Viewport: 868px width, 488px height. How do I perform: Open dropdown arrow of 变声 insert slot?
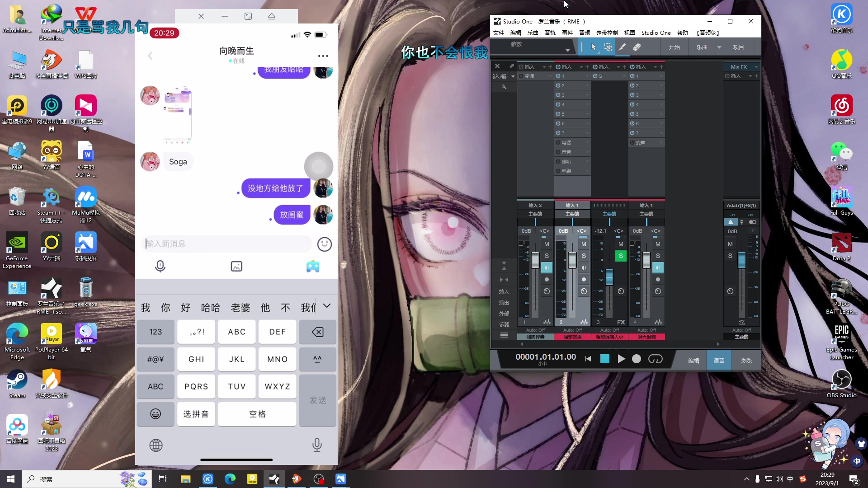pyautogui.click(x=661, y=142)
